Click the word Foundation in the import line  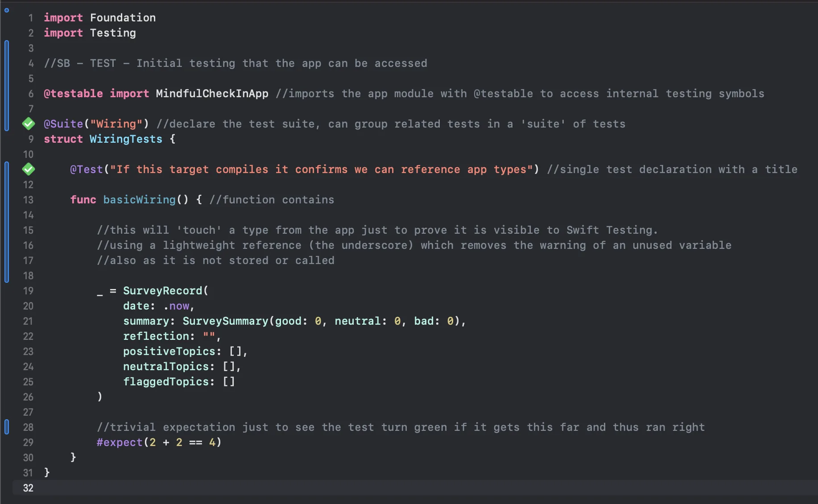click(x=123, y=18)
